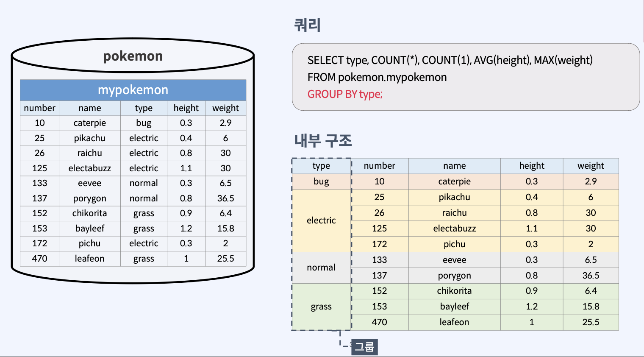The width and height of the screenshot is (644, 357).
Task: Select 'pikachu' name in mypokemon table
Action: point(90,138)
